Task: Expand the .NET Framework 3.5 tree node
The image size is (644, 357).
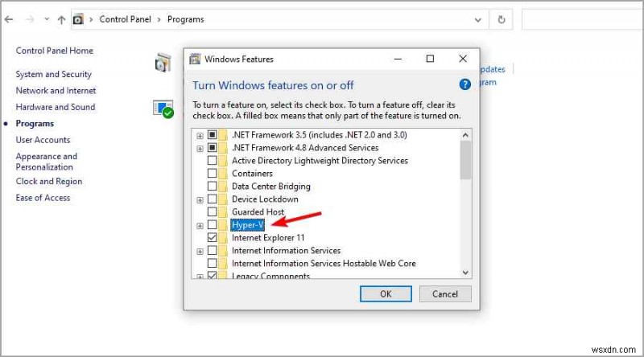Action: pos(200,135)
